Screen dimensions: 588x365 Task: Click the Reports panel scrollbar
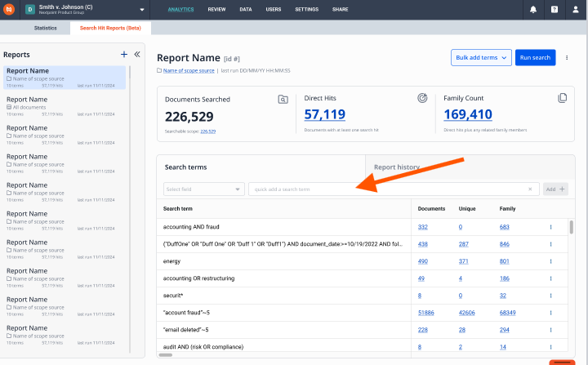(130, 73)
